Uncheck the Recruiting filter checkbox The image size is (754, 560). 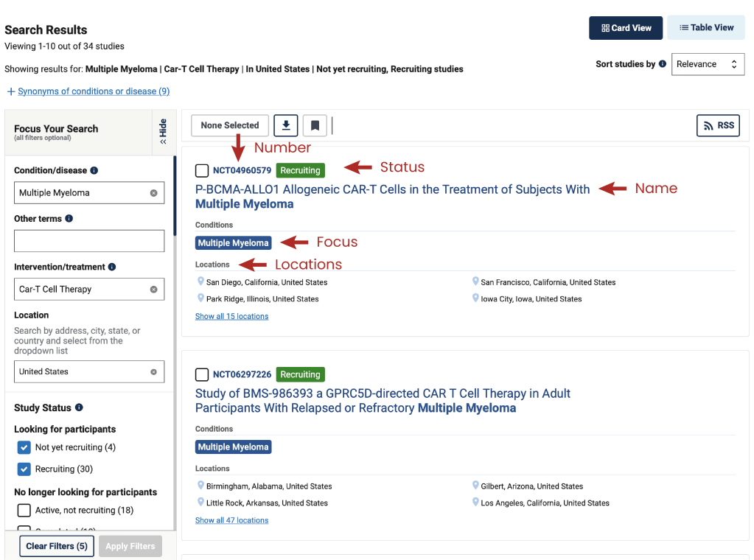(24, 469)
